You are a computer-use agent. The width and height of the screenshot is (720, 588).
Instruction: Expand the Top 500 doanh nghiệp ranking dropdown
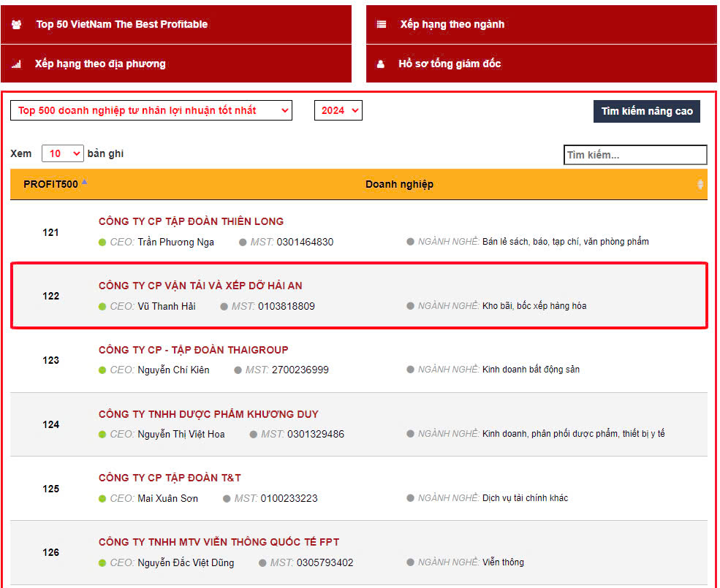(151, 110)
